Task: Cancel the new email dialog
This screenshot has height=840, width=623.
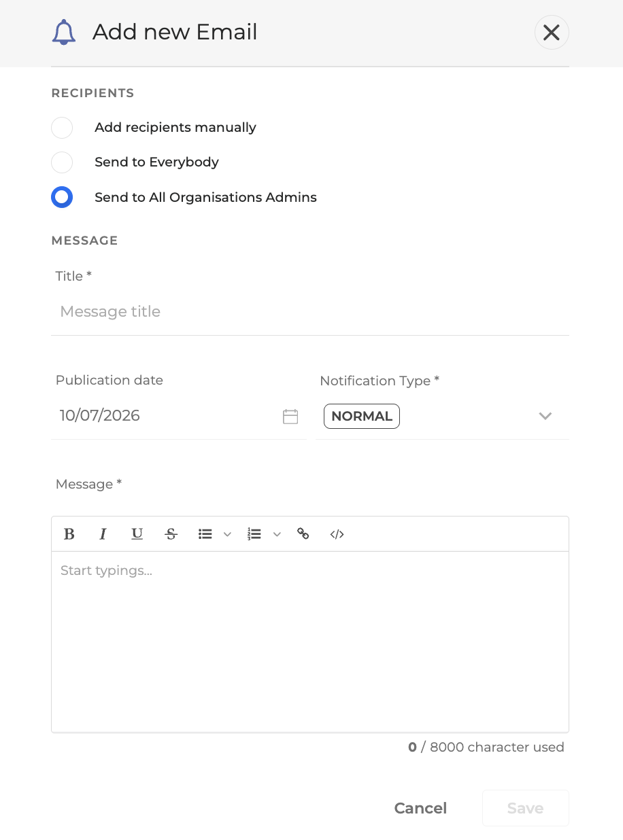Action: (420, 808)
